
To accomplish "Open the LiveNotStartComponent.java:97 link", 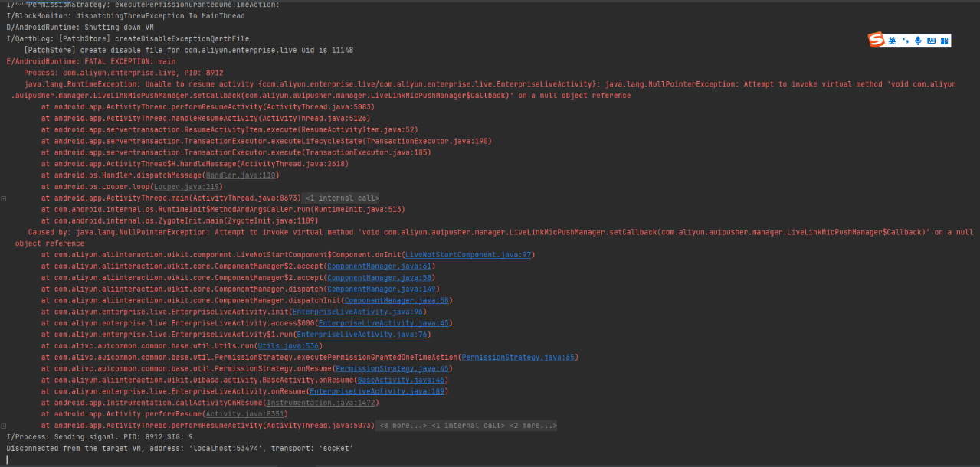I will pyautogui.click(x=468, y=255).
